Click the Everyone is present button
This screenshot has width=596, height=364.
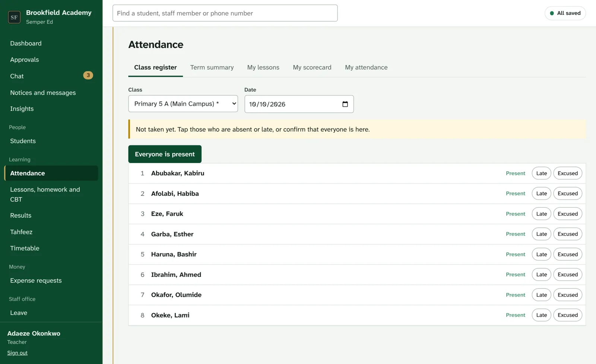pos(165,154)
